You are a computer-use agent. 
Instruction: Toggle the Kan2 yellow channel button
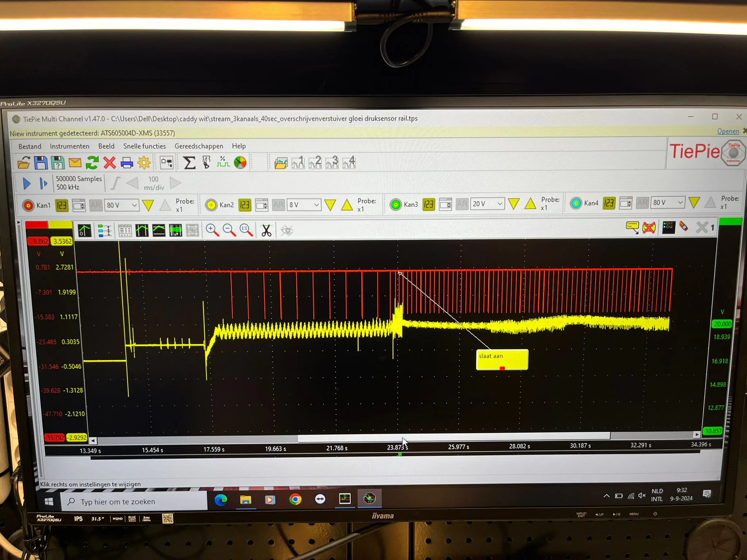click(x=211, y=205)
